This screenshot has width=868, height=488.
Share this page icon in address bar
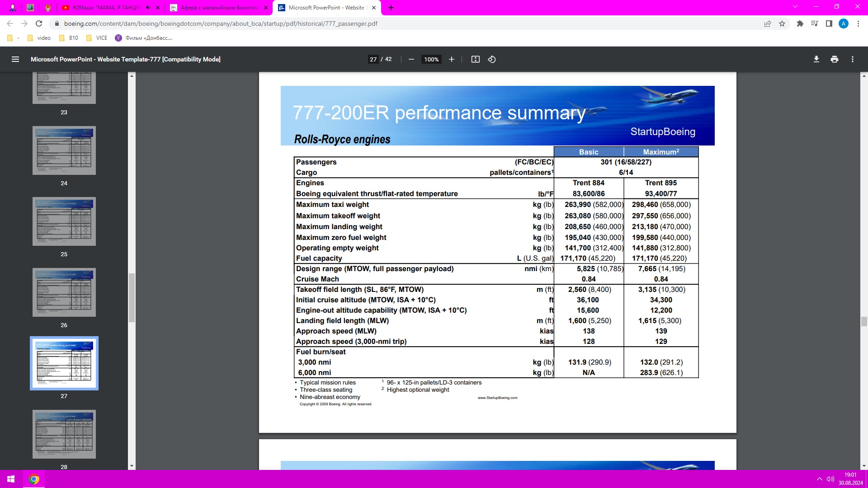pyautogui.click(x=768, y=23)
